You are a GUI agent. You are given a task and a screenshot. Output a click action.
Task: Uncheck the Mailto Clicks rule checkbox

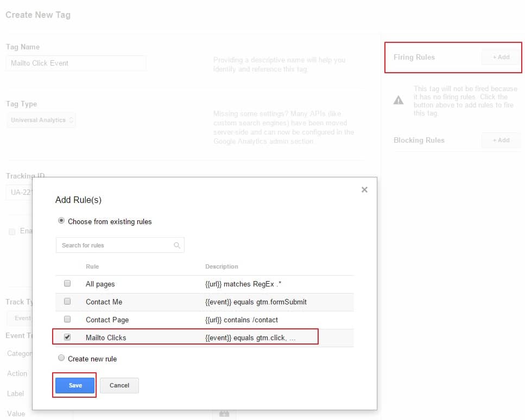(x=67, y=337)
